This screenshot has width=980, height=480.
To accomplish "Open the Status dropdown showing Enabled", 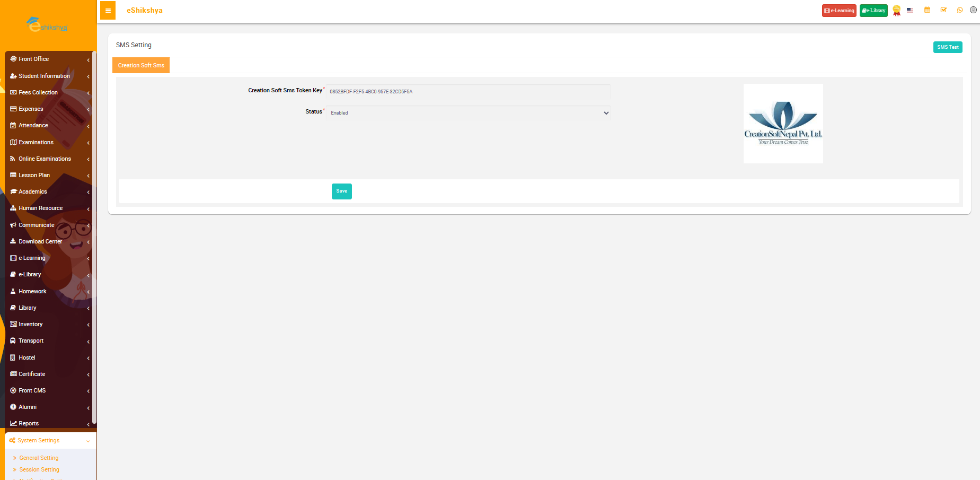I will pos(468,113).
